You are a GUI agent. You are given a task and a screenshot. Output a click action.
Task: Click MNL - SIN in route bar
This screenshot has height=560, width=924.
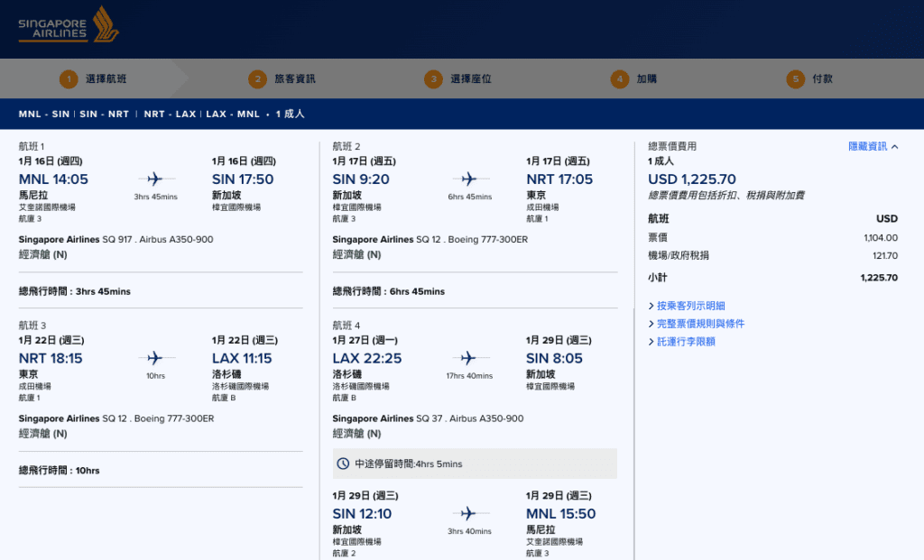[x=44, y=115]
